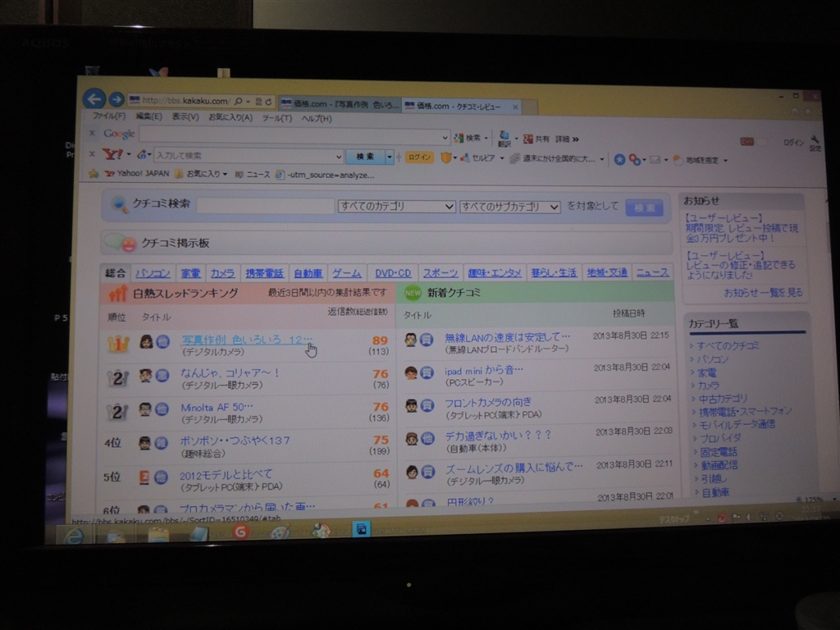This screenshot has height=630, width=840.
Task: Open the 編集(E) menu
Action: coord(148,116)
